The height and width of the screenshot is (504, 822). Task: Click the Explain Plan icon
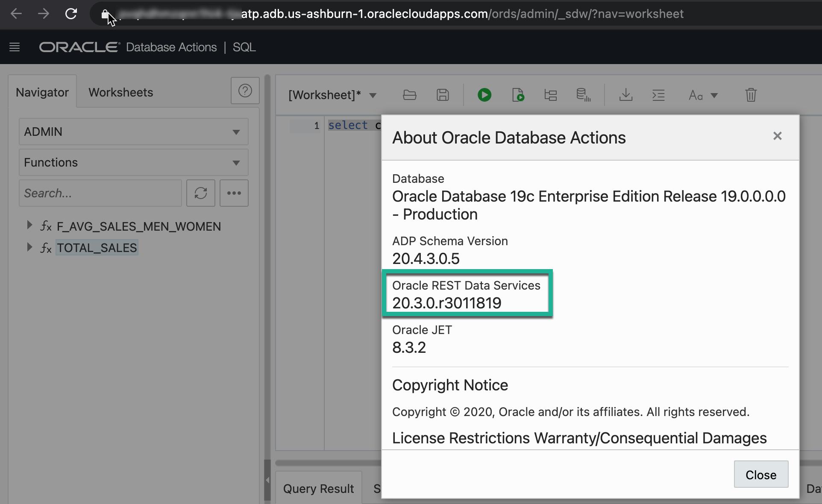coord(550,95)
